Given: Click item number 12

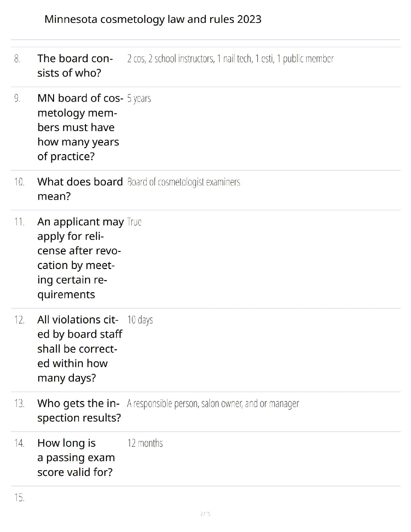Looking at the screenshot, I should pyautogui.click(x=19, y=320).
